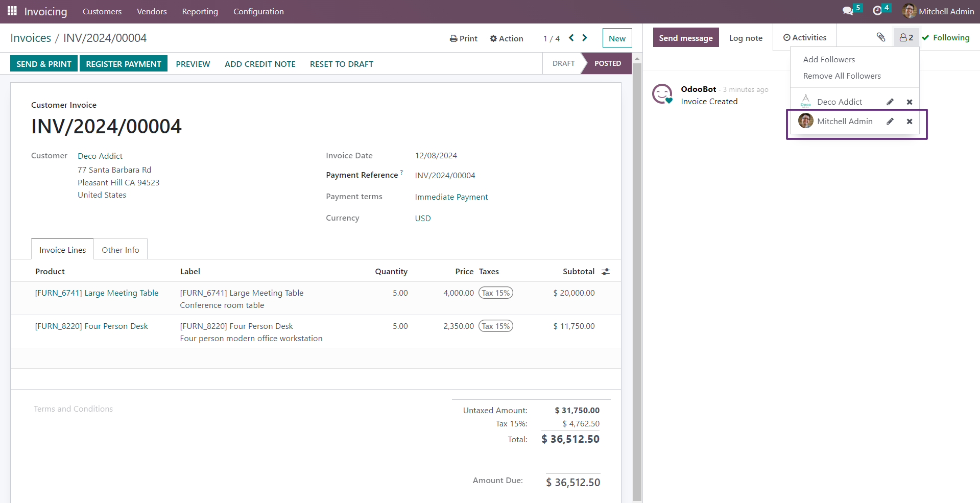
Task: Click the Print button
Action: coord(464,38)
